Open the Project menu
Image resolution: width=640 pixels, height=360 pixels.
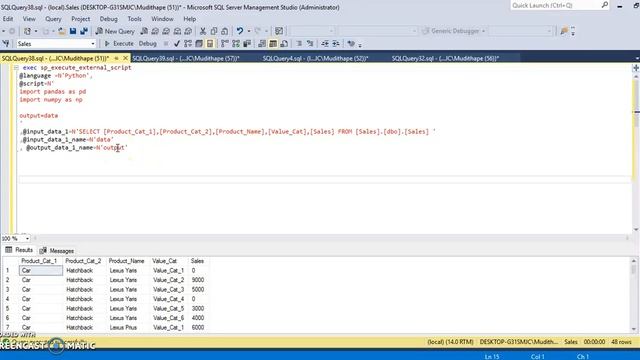click(80, 19)
